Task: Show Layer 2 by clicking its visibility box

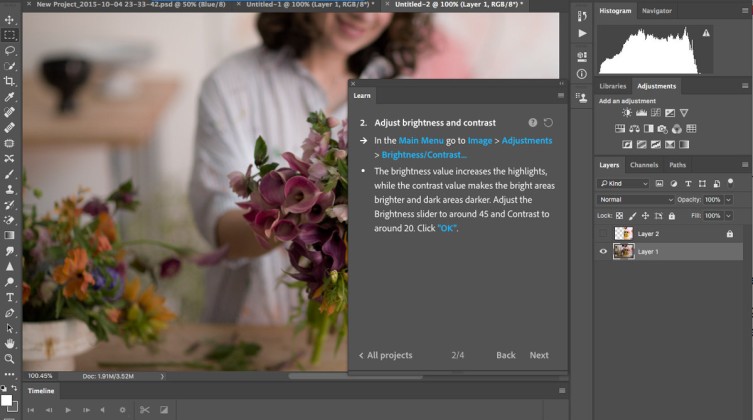Action: coord(603,233)
